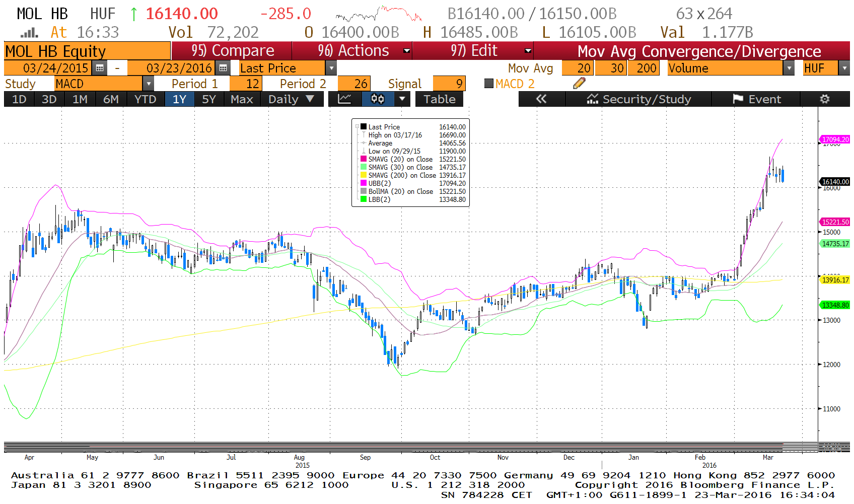Edit the Mov Avg 20 field
The height and width of the screenshot is (504, 854).
click(x=578, y=68)
